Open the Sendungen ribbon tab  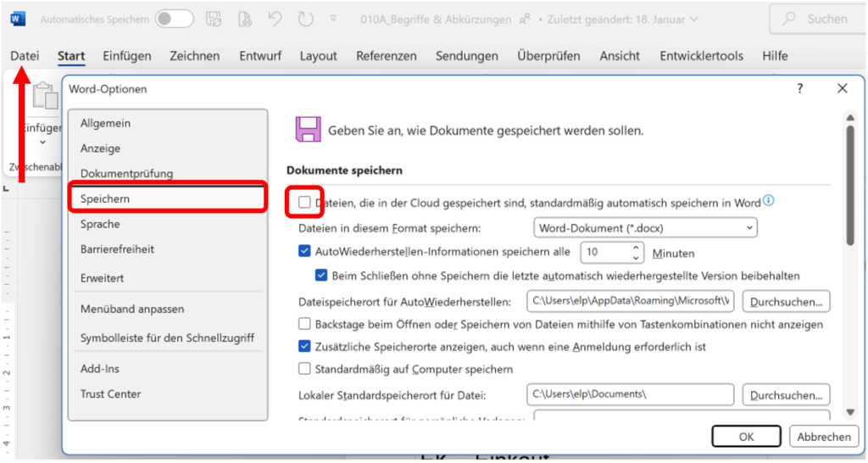467,56
